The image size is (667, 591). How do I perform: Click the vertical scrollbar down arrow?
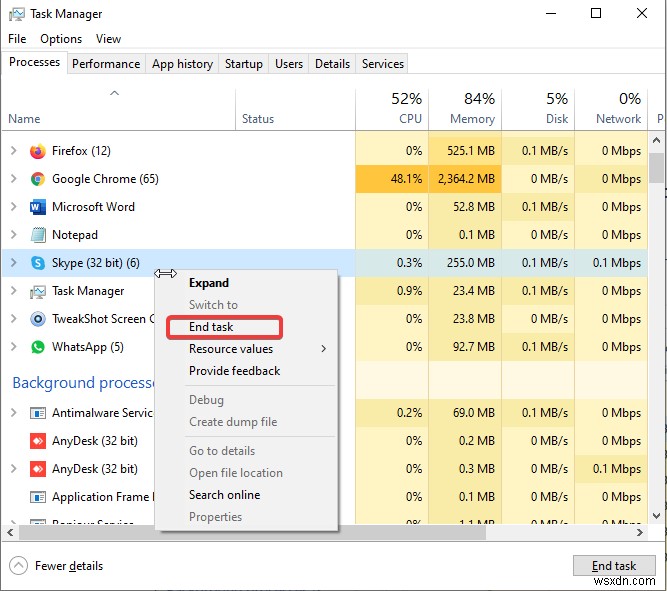point(656,515)
